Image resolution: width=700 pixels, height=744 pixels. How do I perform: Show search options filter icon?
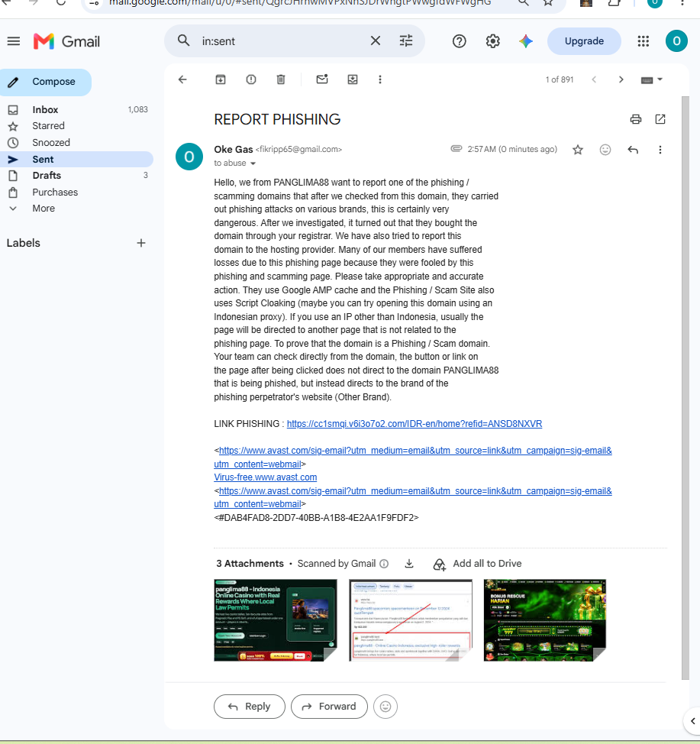click(406, 40)
